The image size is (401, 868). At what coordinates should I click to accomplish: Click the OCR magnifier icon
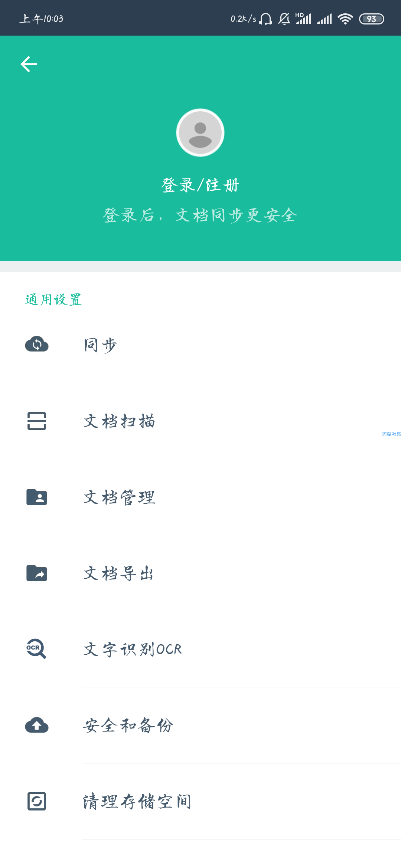36,649
